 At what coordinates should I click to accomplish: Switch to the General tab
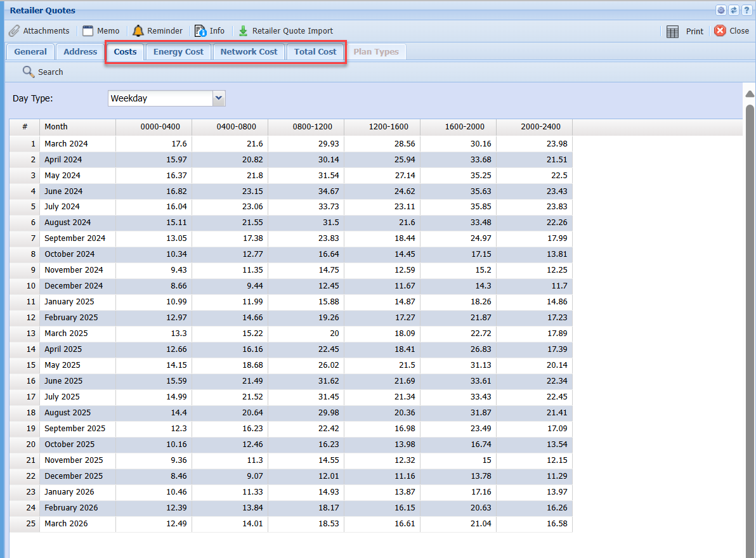30,52
